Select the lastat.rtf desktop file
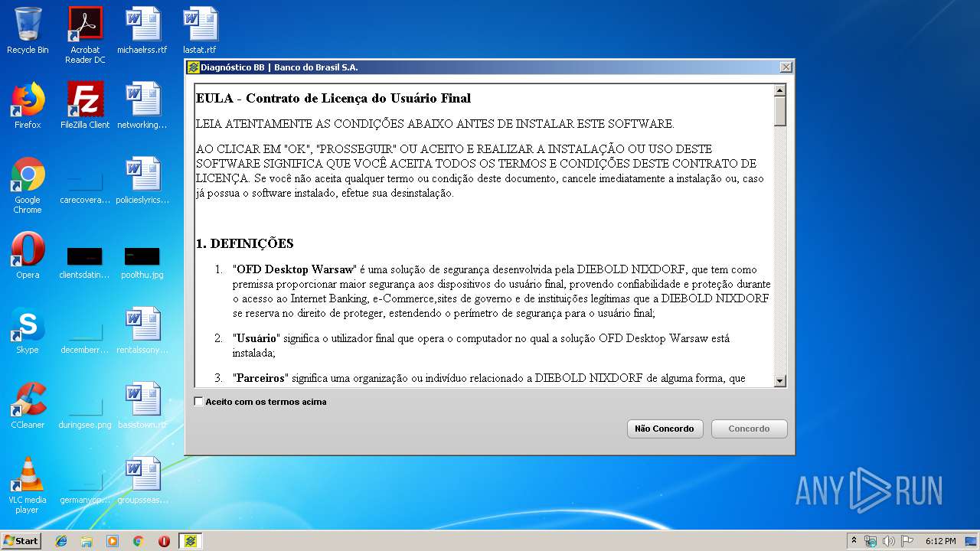This screenshot has height=551, width=980. point(200,31)
